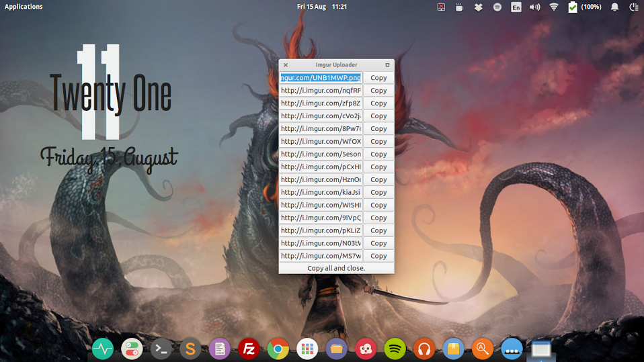The height and width of the screenshot is (362, 644).
Task: Copy the imgur.com/8Pw7 link
Action: point(378,128)
